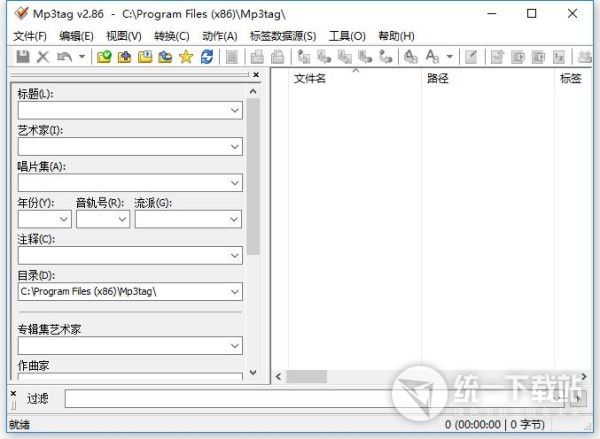The image size is (600, 439).
Task: Open the Undo history dropdown arrow
Action: 82,57
